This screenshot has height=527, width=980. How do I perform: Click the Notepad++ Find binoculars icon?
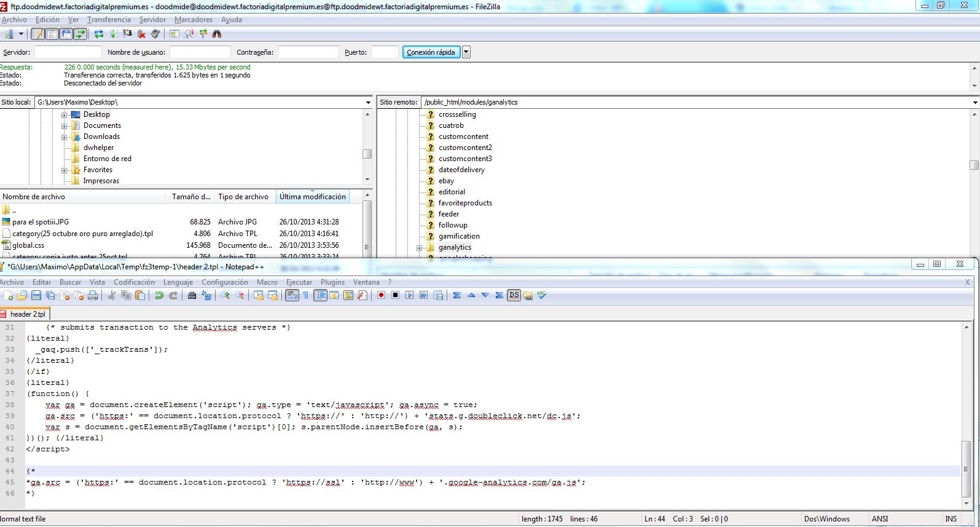(192, 296)
